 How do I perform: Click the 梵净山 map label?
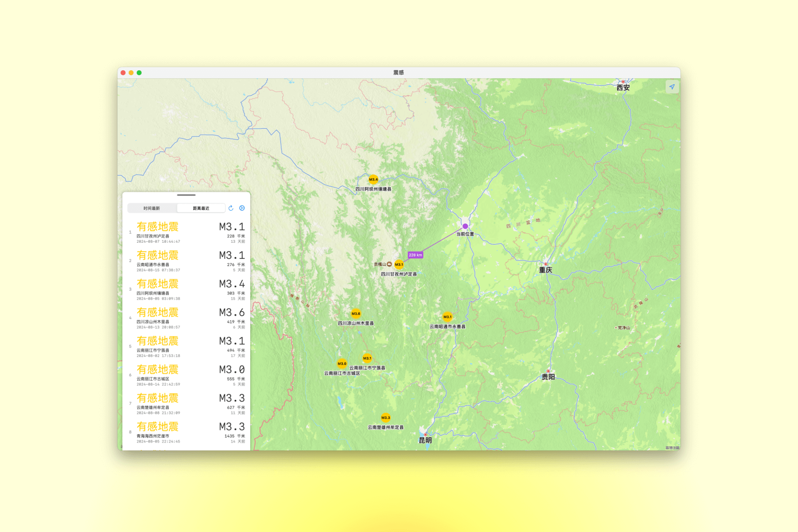(x=624, y=328)
